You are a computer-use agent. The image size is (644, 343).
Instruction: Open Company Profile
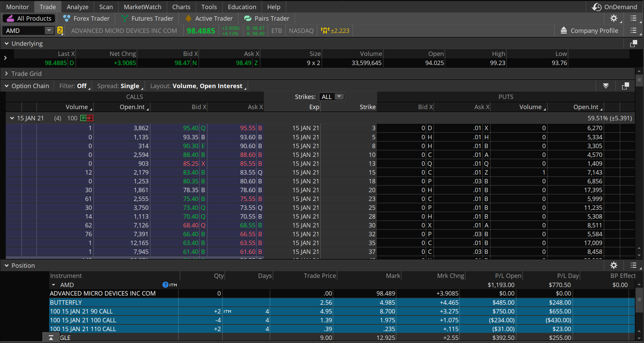pyautogui.click(x=589, y=31)
